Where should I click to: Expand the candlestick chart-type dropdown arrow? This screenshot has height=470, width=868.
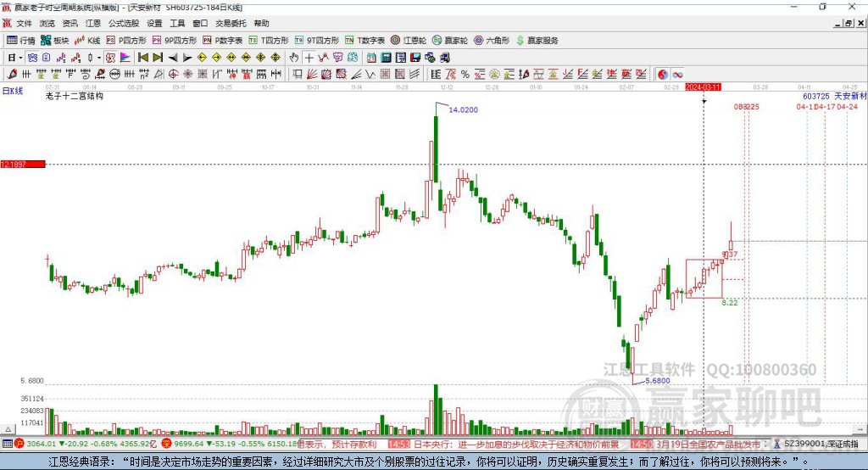pyautogui.click(x=99, y=58)
